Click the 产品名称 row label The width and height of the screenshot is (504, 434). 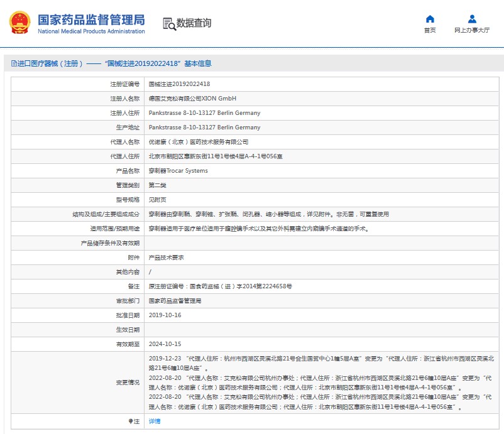(128, 171)
